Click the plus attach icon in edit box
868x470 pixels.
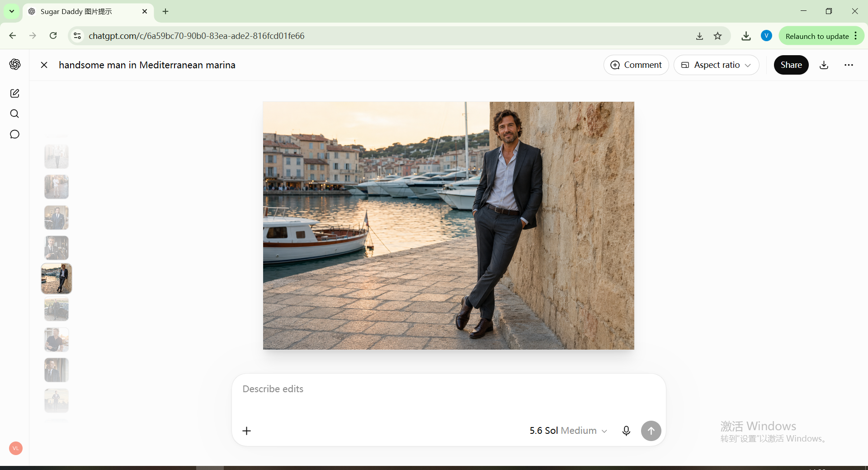pos(246,431)
